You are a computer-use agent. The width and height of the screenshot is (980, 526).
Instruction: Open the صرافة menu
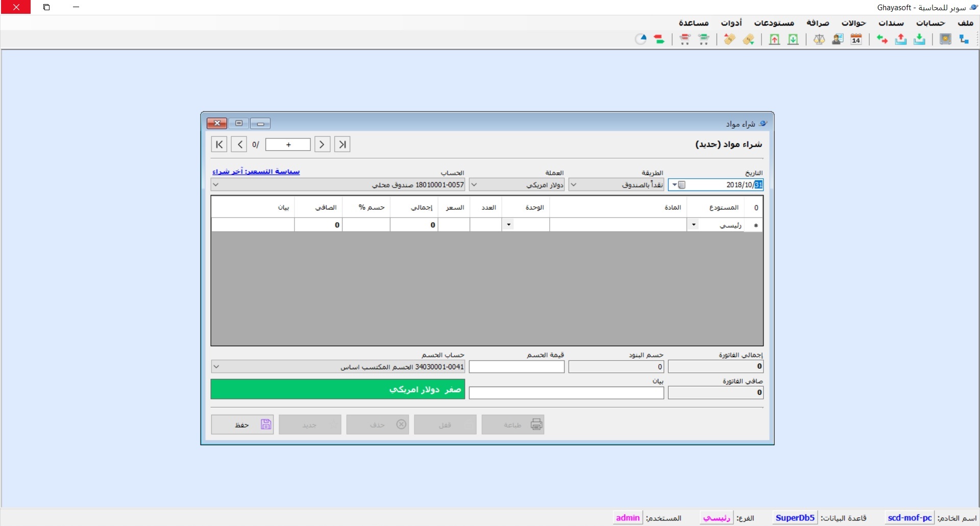[x=818, y=23]
